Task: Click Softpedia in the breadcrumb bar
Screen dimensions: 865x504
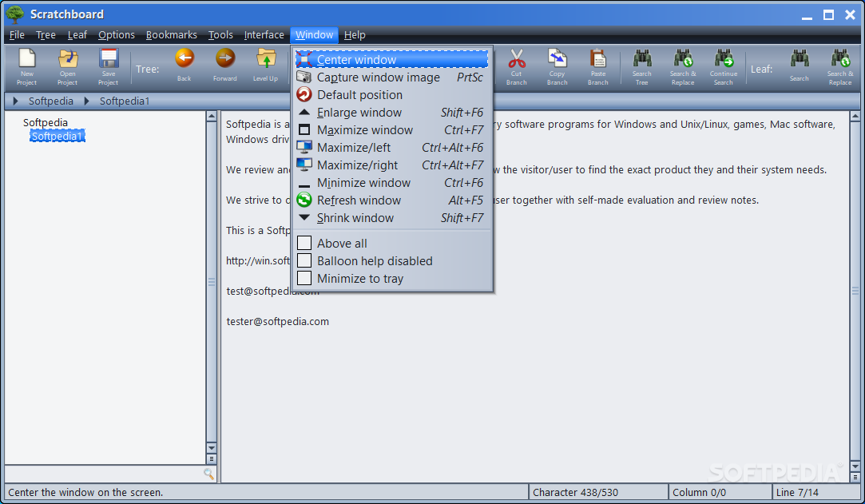Action: point(51,101)
